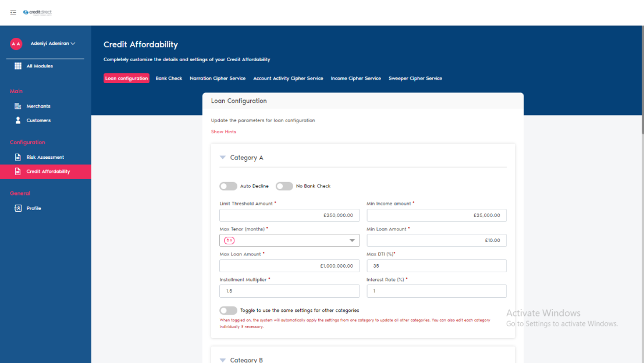Expand the Category B section
This screenshot has height=363, width=644.
[x=222, y=360]
